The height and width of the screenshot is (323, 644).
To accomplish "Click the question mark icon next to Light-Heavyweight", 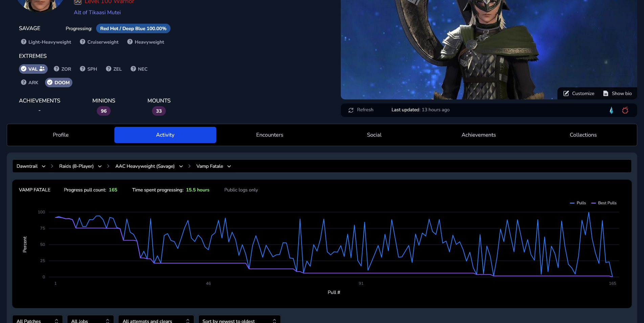I will click(x=24, y=42).
